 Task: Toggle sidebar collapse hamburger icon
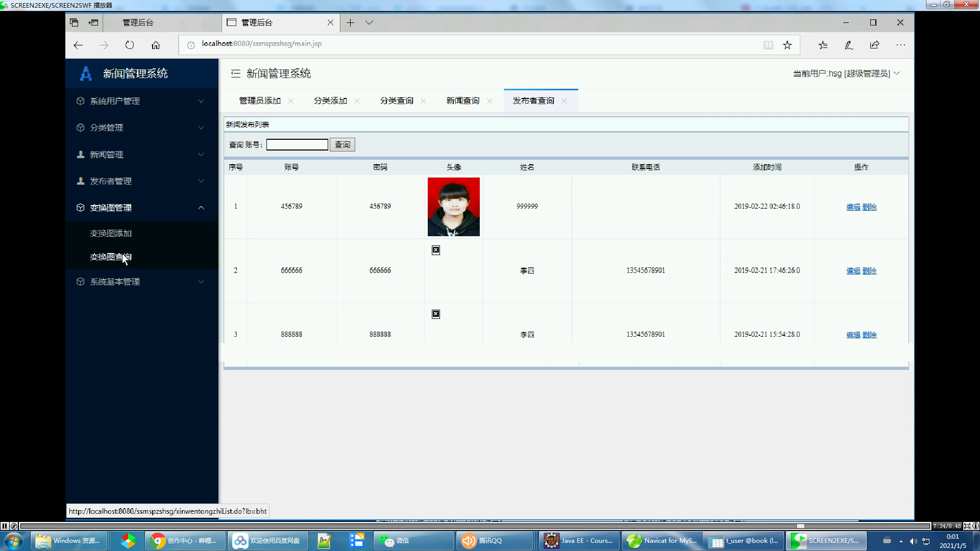(235, 73)
